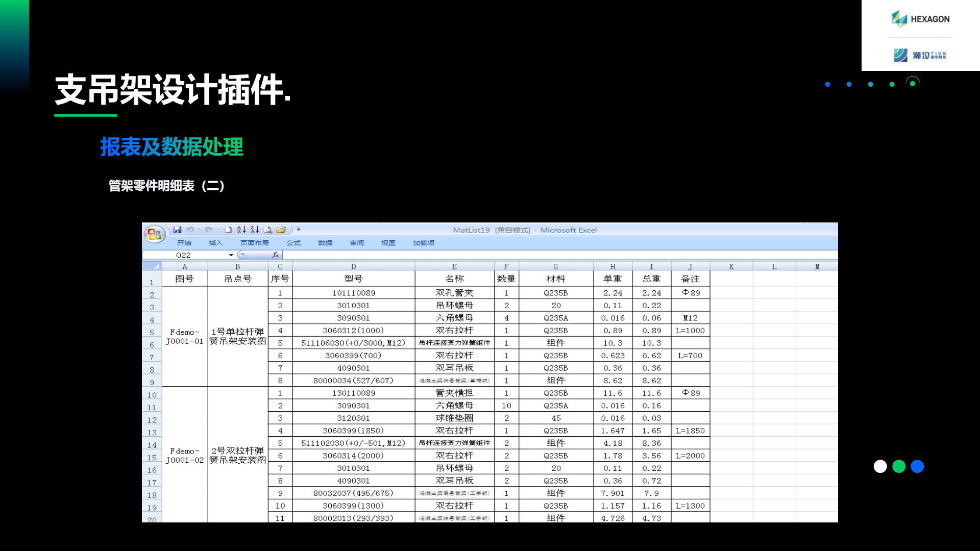This screenshot has width=980, height=551.
Task: Open the 加载项 ribbon tab
Action: (x=424, y=243)
